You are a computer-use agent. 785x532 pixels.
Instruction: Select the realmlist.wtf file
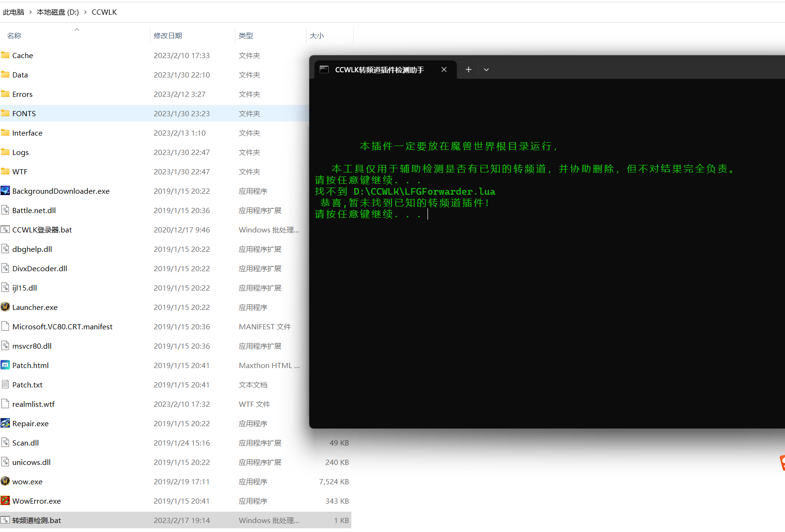(x=33, y=404)
